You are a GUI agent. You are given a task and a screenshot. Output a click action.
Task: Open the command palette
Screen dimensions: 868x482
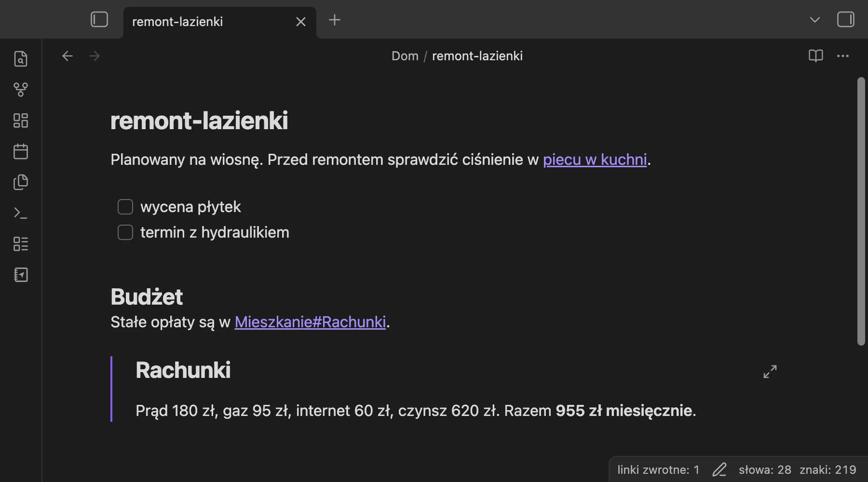(x=21, y=213)
